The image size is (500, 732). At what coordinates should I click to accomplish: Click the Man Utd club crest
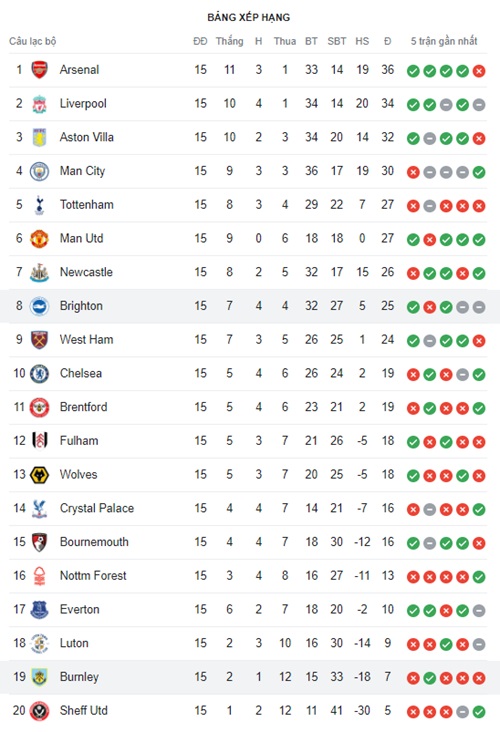pos(39,239)
